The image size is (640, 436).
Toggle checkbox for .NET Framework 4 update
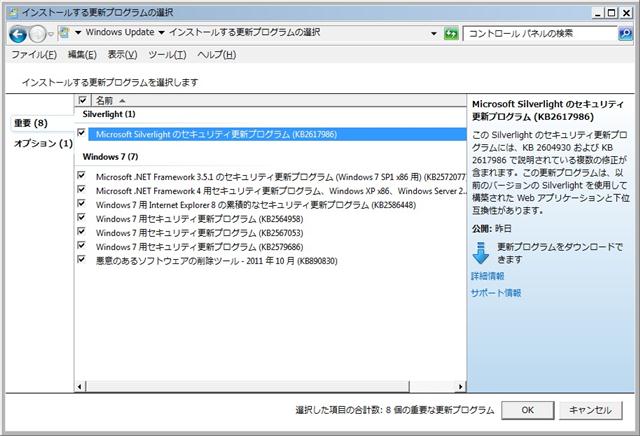pos(81,189)
